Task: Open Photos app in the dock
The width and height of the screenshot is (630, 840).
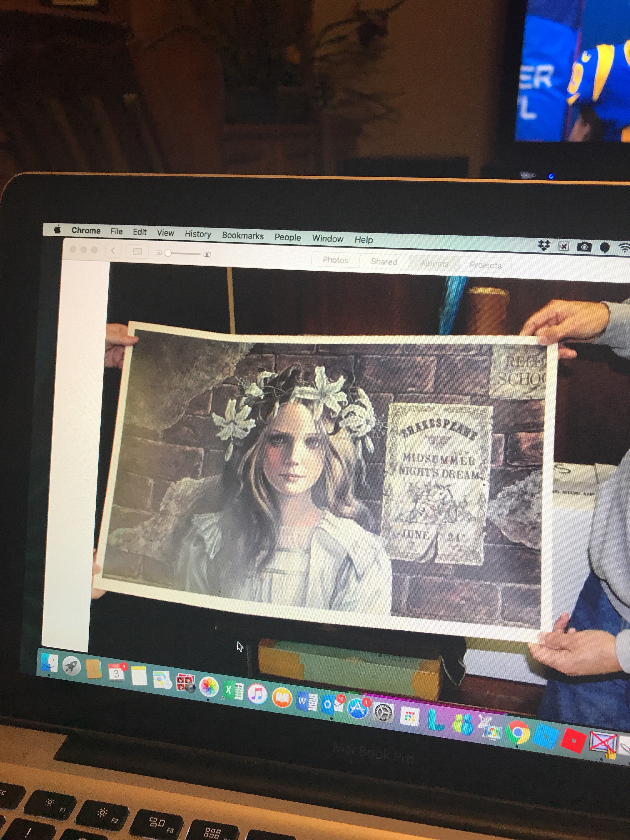Action: pos(209,687)
